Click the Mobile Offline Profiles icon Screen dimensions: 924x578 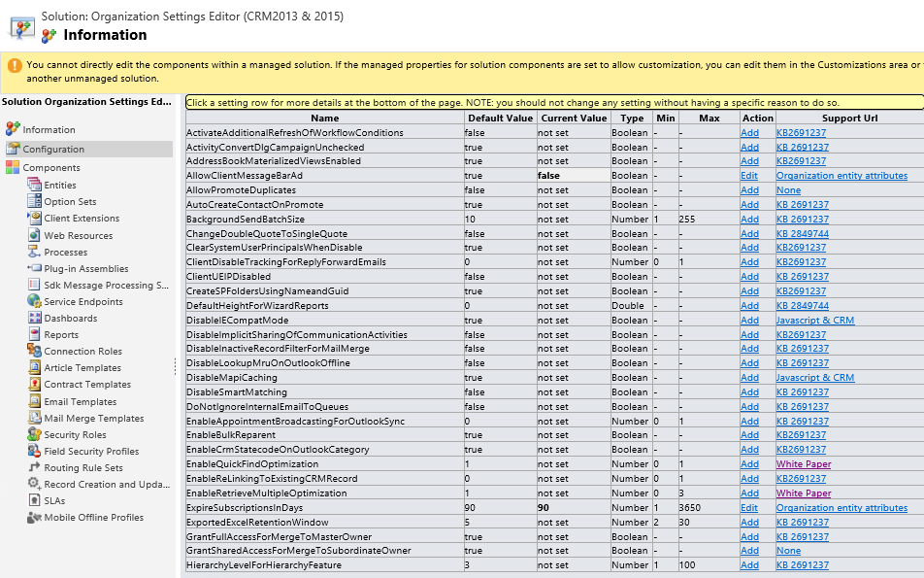point(34,517)
